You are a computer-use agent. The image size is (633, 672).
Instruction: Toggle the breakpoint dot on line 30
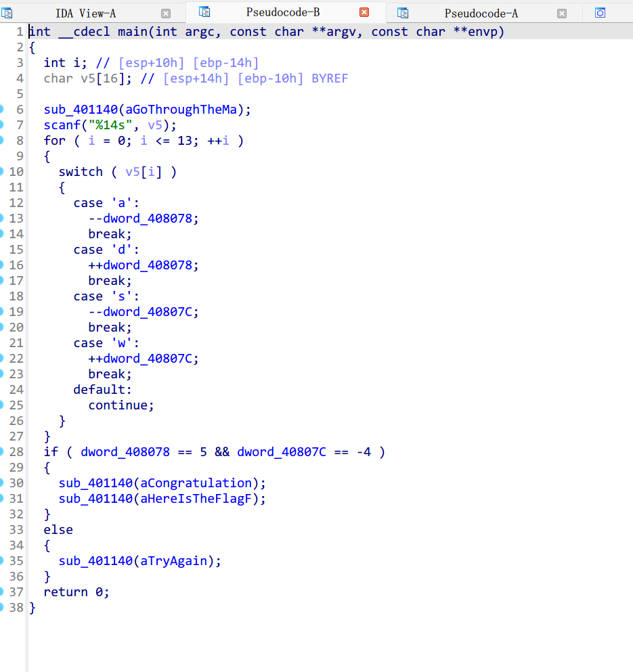[1, 483]
